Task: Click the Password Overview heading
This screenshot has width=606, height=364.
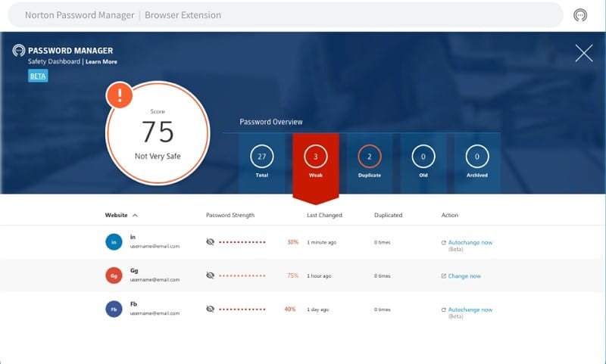Action: point(271,122)
